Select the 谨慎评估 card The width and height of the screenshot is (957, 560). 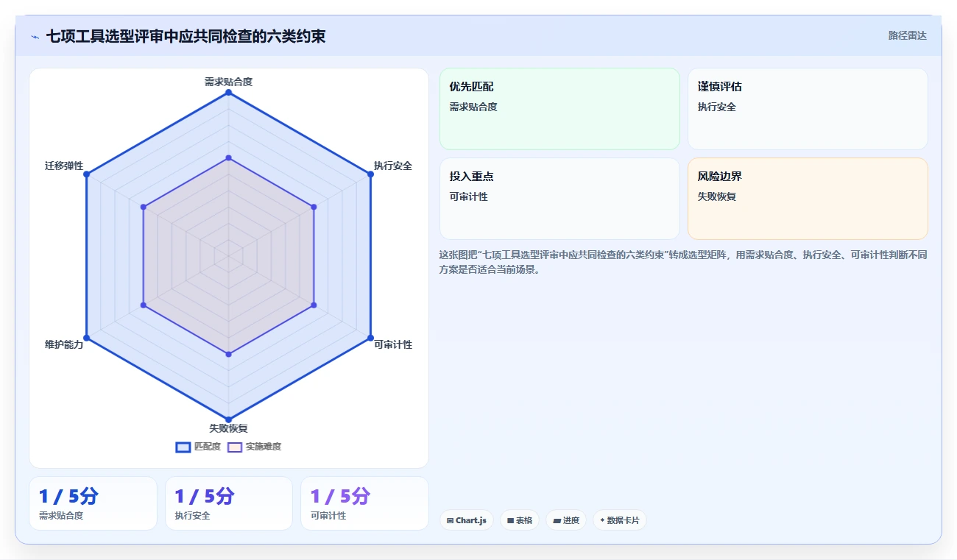808,109
